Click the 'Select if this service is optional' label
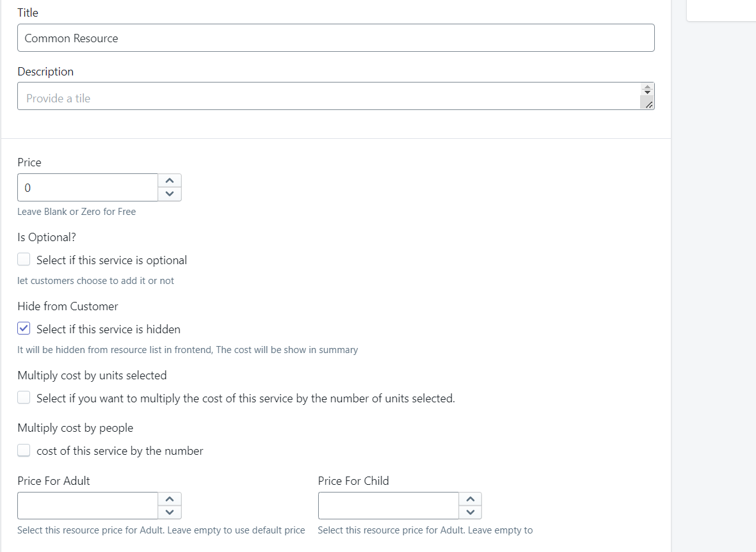756x552 pixels. (111, 260)
